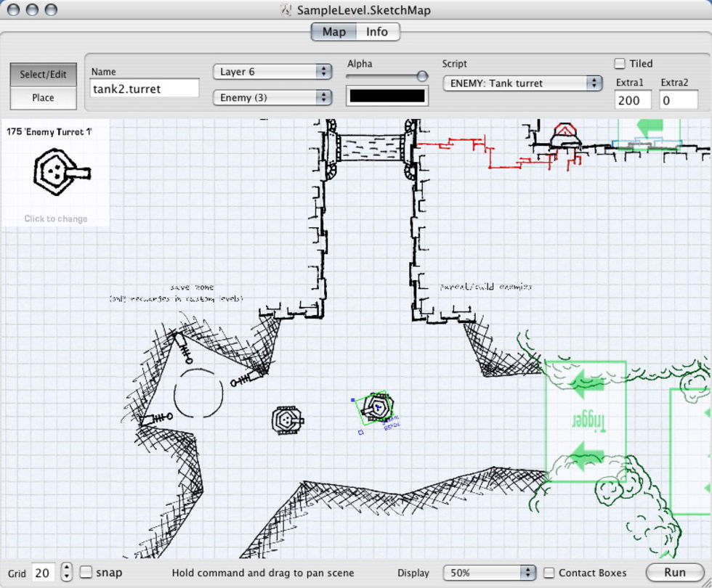Image resolution: width=712 pixels, height=588 pixels.
Task: Click the red-roofed object at the top
Action: click(565, 135)
